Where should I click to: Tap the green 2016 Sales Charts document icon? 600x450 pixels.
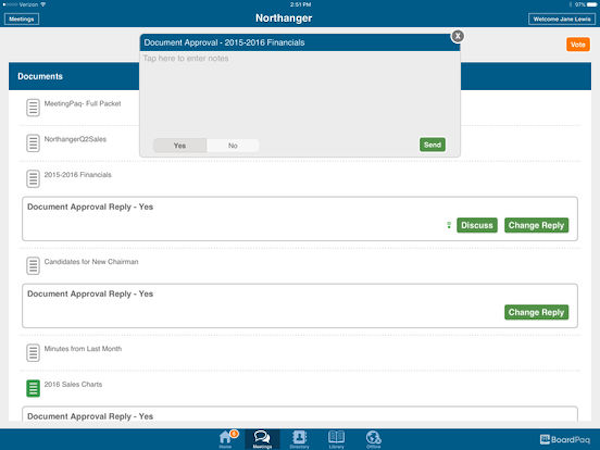click(33, 388)
